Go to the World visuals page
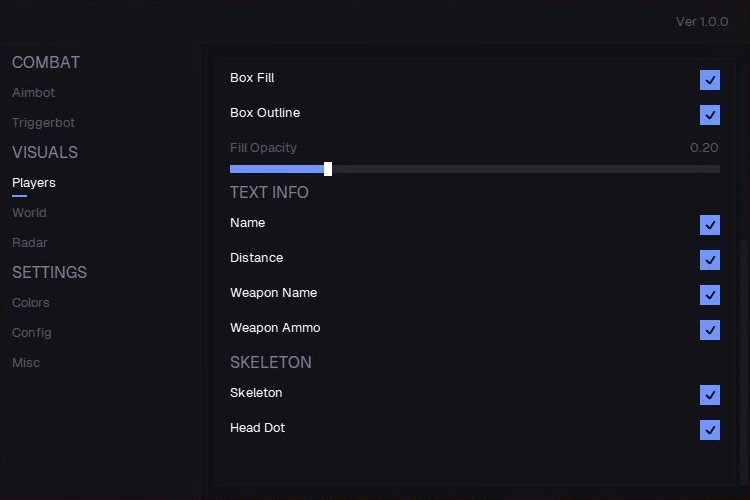Viewport: 750px width, 500px height. pos(29,212)
